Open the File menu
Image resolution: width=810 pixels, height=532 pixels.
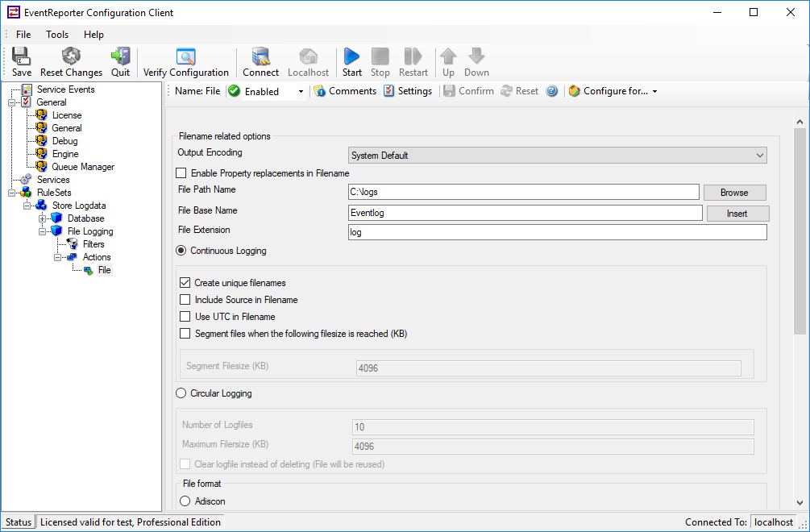pos(23,35)
